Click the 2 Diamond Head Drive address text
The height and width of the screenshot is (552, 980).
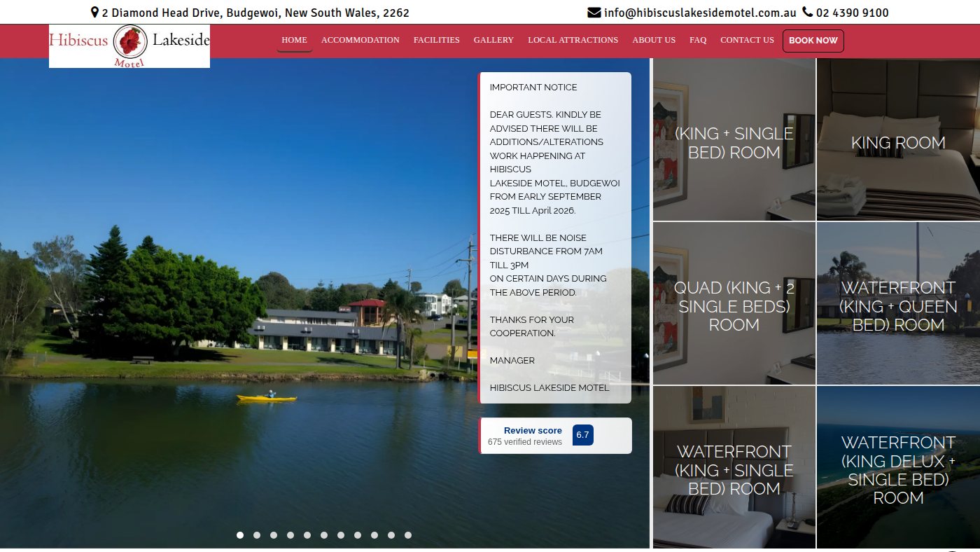coord(255,13)
